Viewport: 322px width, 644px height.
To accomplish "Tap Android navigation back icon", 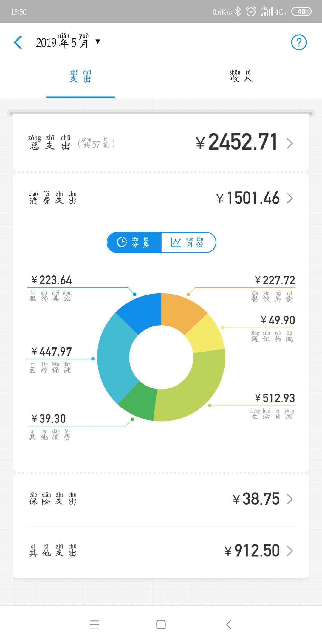I will click(x=229, y=624).
